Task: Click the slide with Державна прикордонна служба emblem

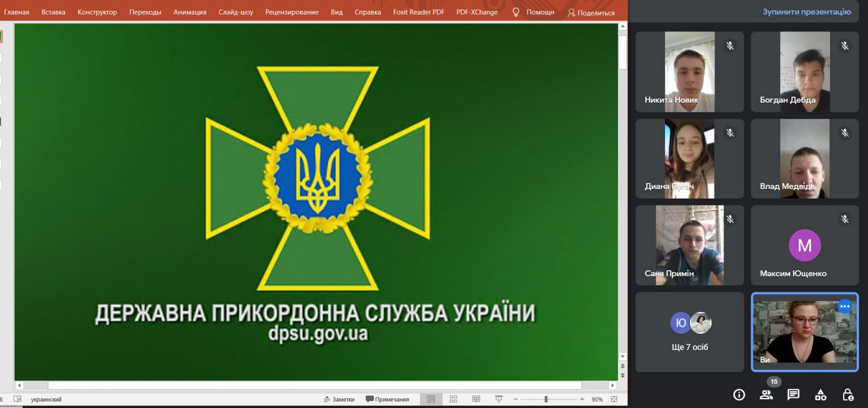Action: pyautogui.click(x=316, y=202)
